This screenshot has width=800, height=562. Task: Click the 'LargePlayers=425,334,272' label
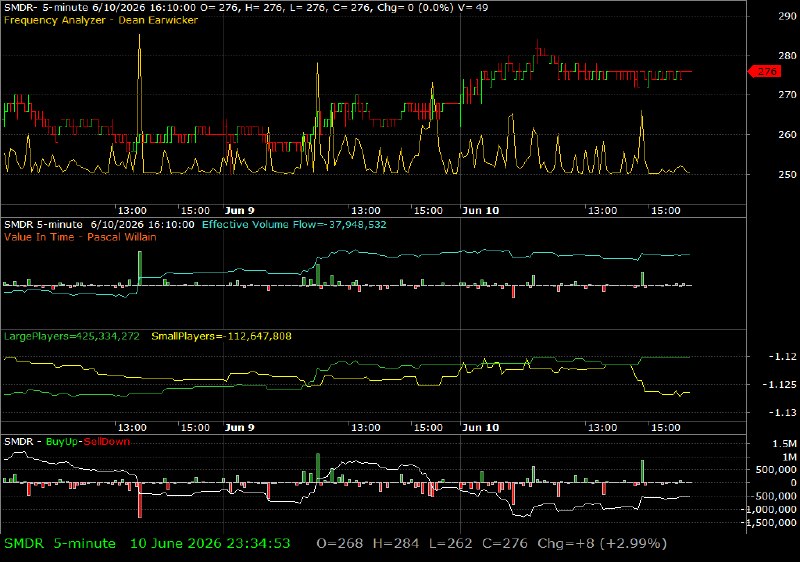[71, 336]
